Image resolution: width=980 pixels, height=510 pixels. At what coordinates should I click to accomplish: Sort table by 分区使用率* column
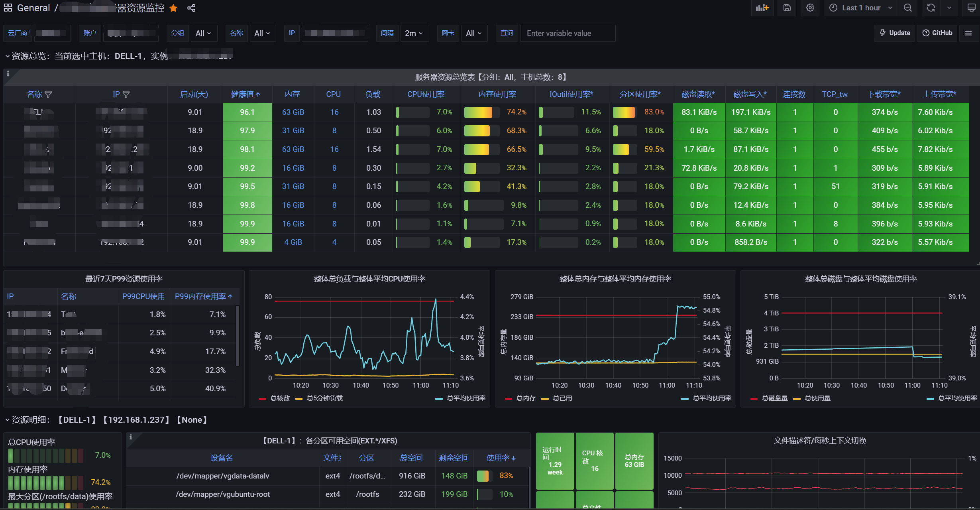pyautogui.click(x=640, y=95)
